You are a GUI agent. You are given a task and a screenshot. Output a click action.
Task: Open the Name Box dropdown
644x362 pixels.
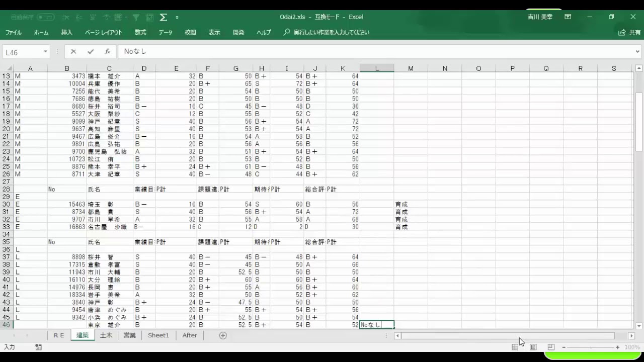click(45, 52)
